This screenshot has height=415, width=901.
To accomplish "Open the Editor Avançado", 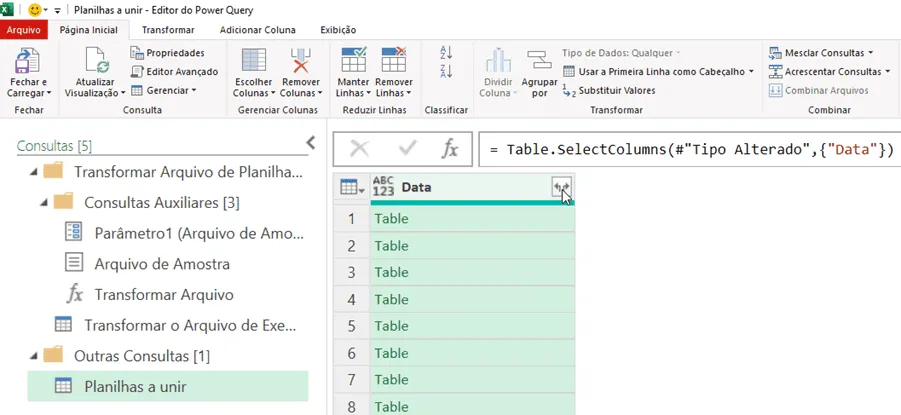I will tap(174, 72).
